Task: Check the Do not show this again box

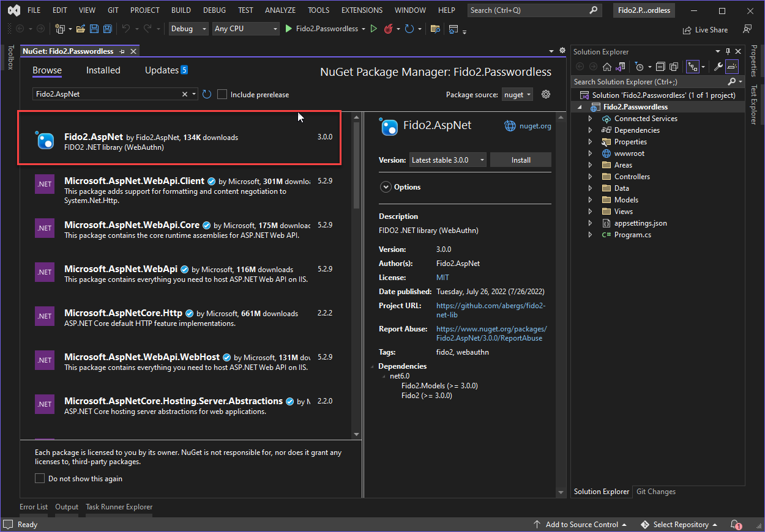Action: pos(40,478)
